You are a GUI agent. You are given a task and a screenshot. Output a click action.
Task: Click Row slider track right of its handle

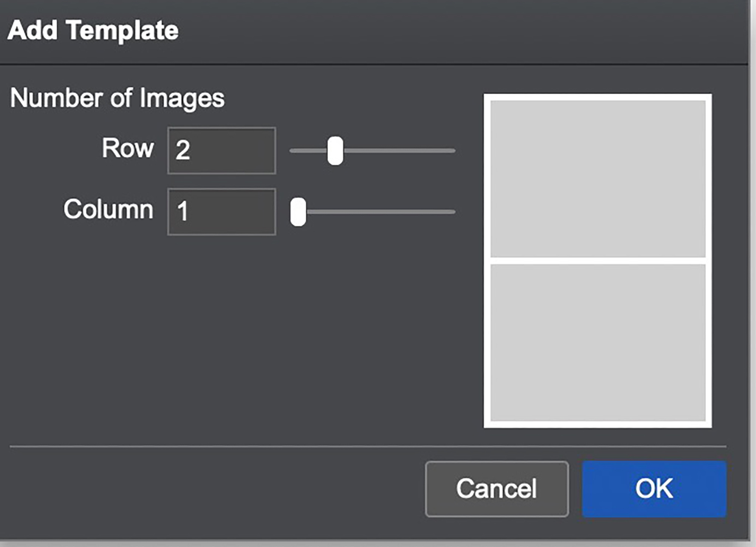coord(399,151)
